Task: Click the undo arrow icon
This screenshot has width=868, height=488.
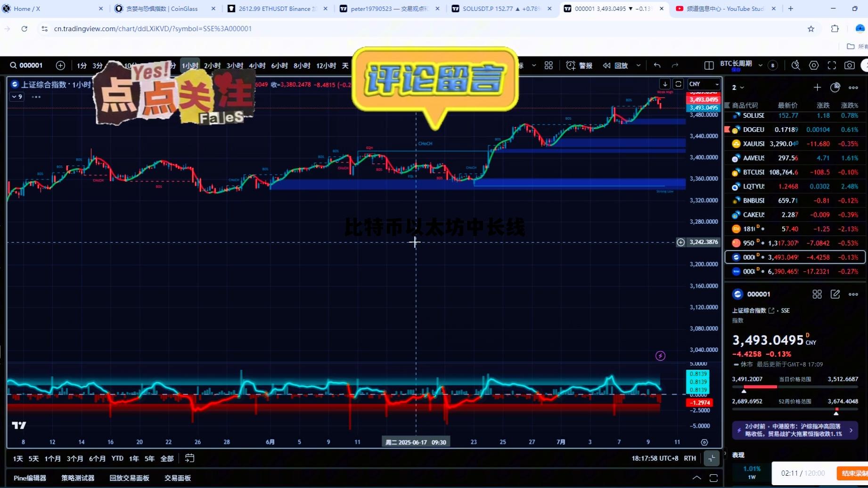Action: click(x=657, y=65)
